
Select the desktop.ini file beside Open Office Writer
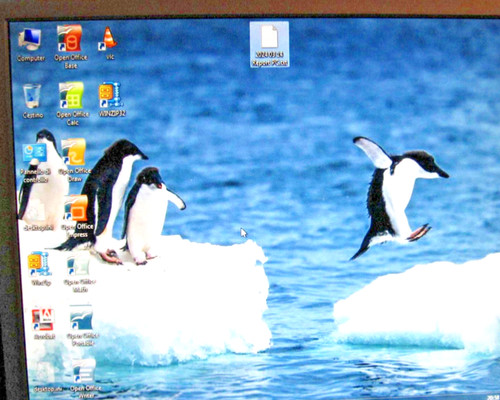(x=47, y=377)
